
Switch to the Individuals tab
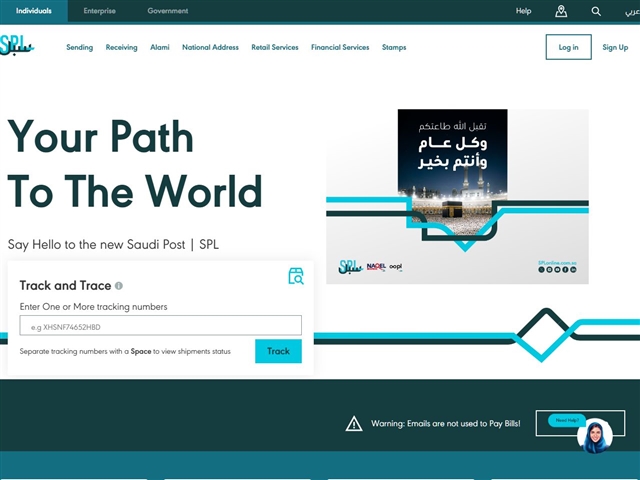pyautogui.click(x=34, y=11)
